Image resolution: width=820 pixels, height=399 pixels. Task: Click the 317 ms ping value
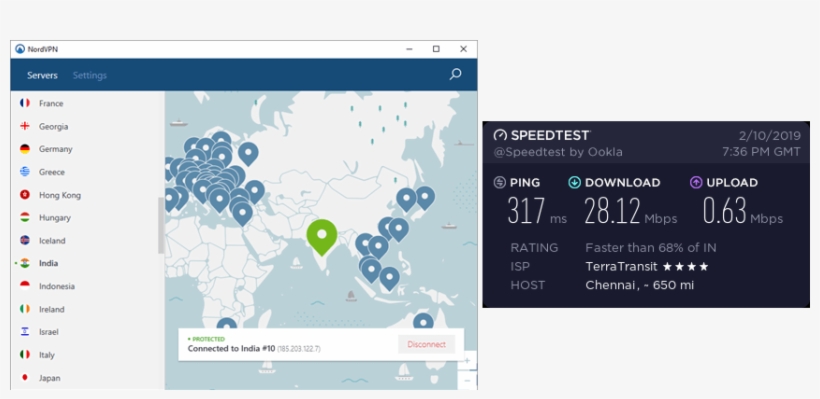[537, 211]
